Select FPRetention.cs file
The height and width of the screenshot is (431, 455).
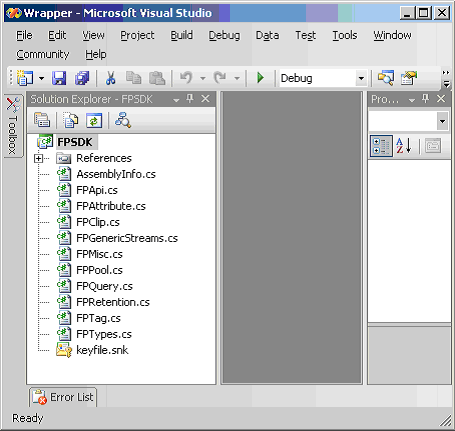(x=113, y=302)
